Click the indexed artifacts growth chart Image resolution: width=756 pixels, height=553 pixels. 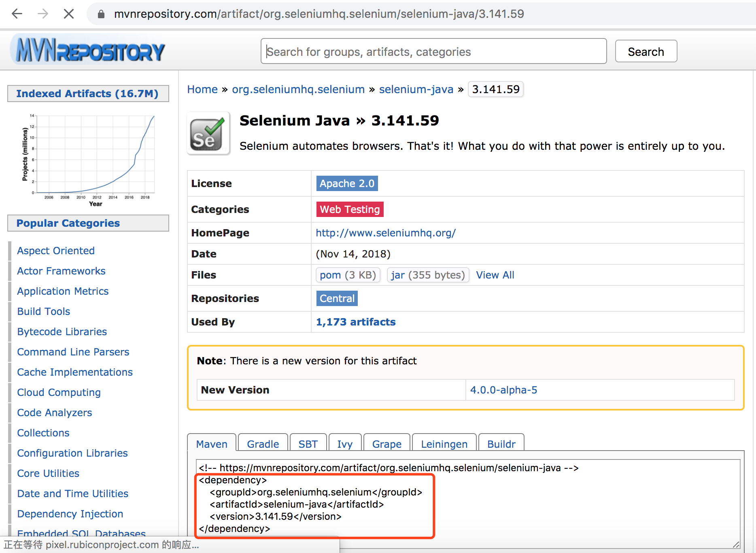click(88, 160)
